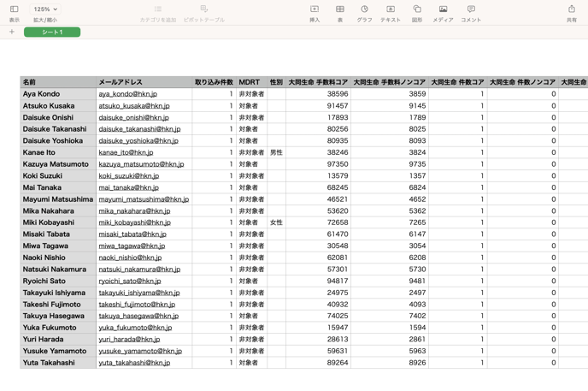Image resolution: width=588 pixels, height=391 pixels.
Task: Select the 大同生命 件数ノンコア column header
Action: coord(523,82)
